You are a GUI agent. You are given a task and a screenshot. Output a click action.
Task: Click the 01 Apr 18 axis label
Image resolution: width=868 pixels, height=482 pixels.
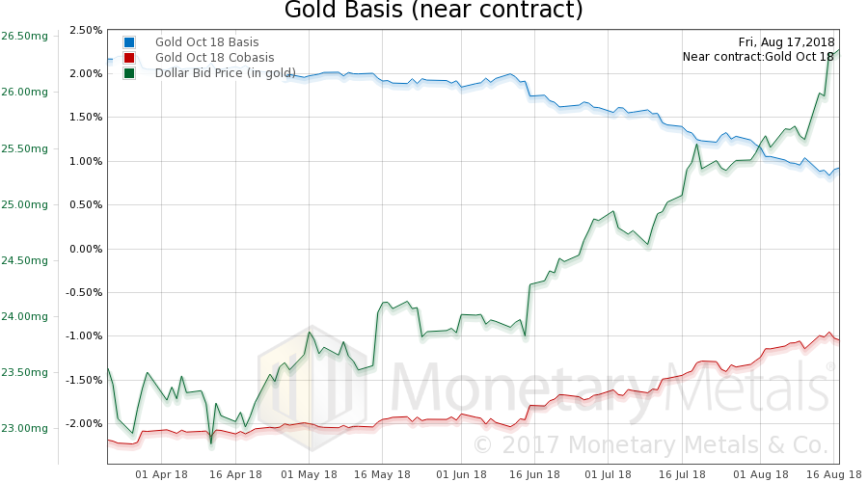click(161, 474)
